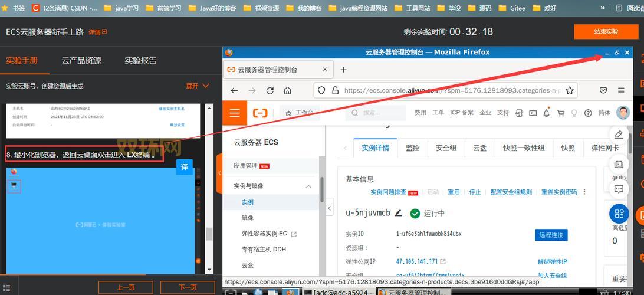
Task: Switch to the 实验报告 tab
Action: pos(140,60)
